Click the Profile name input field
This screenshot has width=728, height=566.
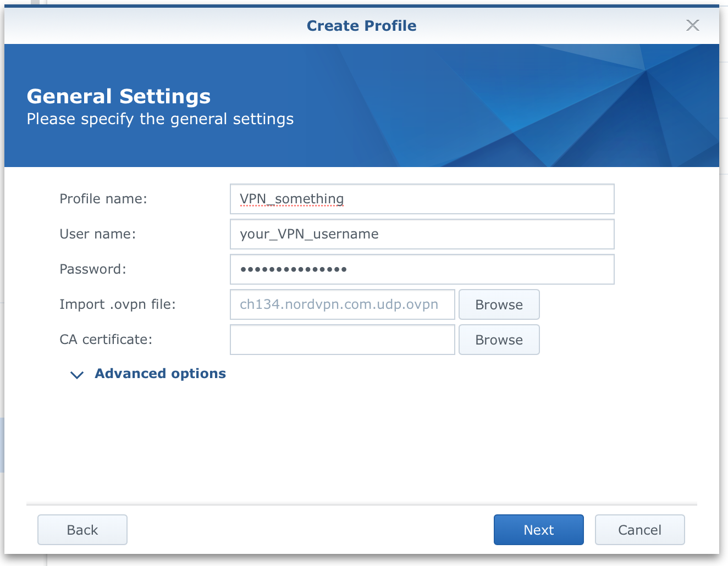tap(422, 199)
